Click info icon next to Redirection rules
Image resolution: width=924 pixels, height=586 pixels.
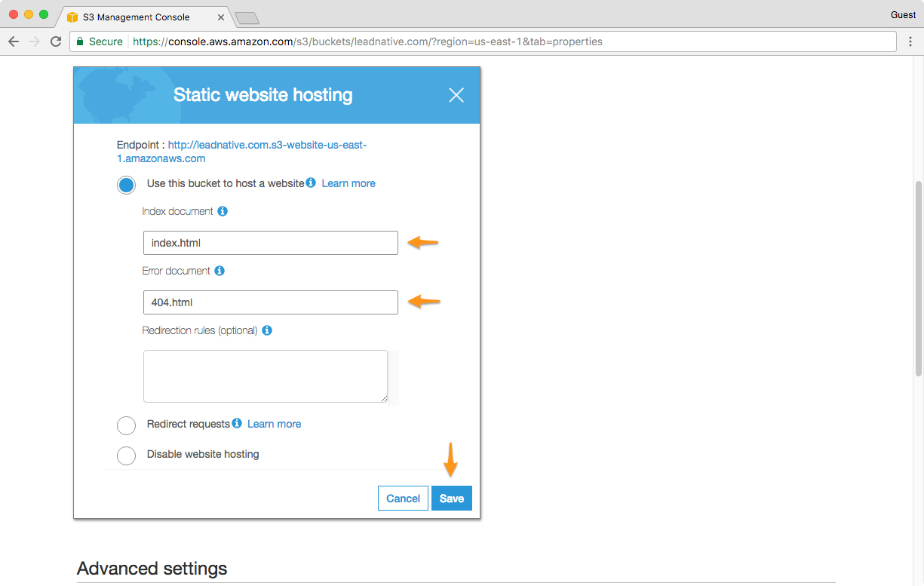[x=267, y=330]
